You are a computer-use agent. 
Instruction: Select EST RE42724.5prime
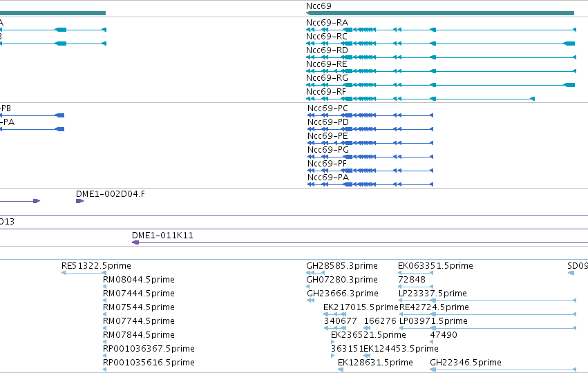point(434,307)
